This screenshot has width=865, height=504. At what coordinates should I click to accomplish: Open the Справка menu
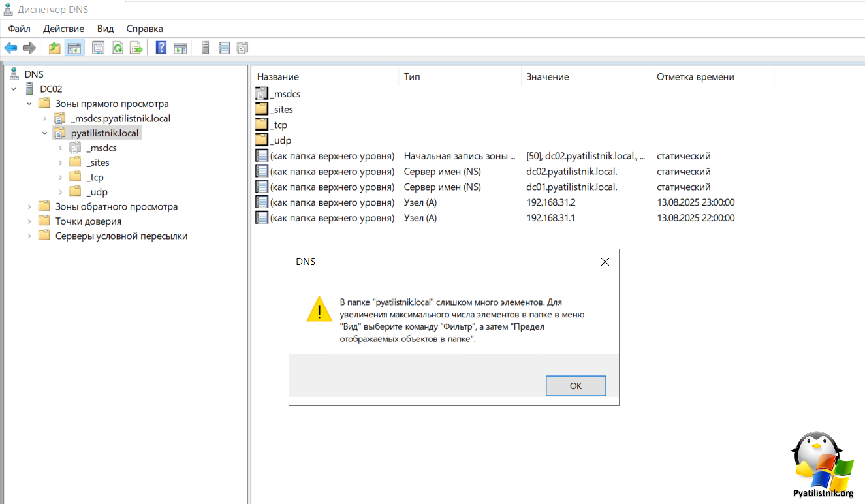(x=144, y=29)
